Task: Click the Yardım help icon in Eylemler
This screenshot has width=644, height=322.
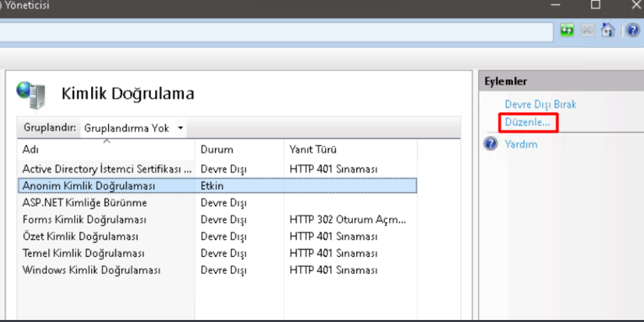Action: (x=491, y=144)
